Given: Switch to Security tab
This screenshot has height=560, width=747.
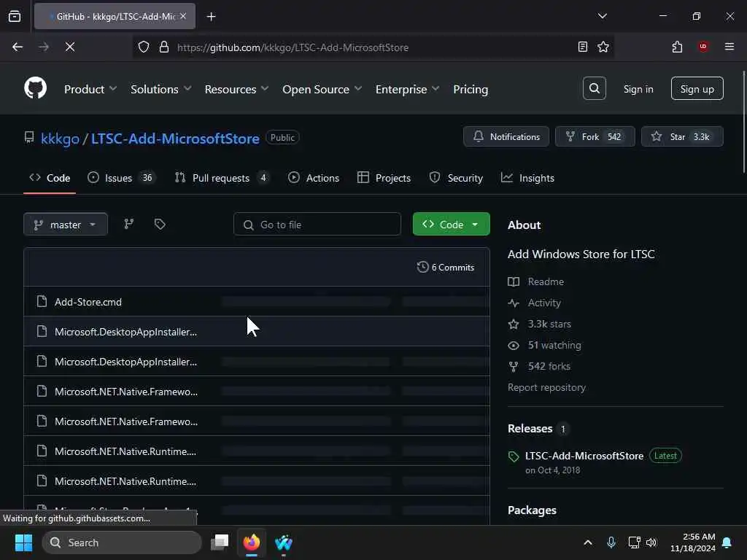Looking at the screenshot, I should coord(456,178).
